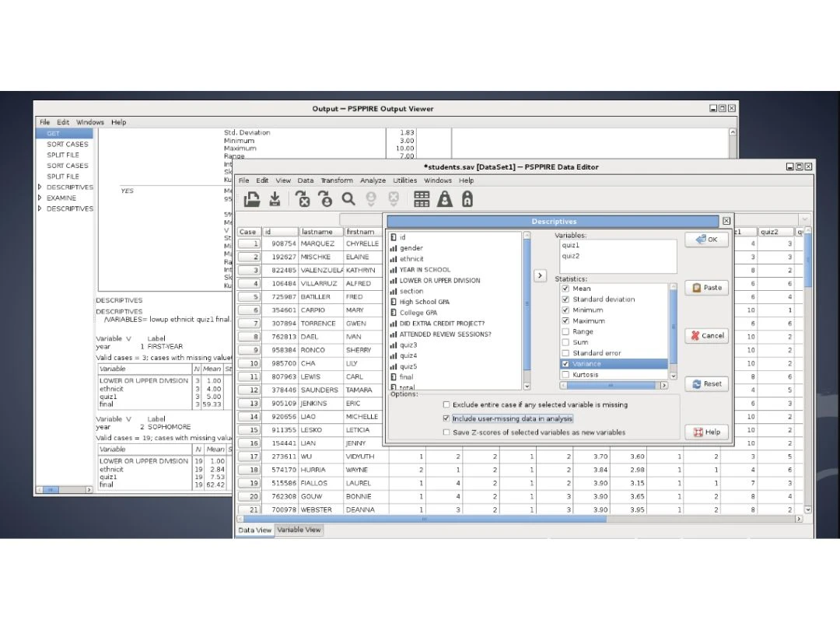Viewport: 840px width, 630px height.
Task: Click OK in the Descriptives dialog
Action: [x=706, y=240]
